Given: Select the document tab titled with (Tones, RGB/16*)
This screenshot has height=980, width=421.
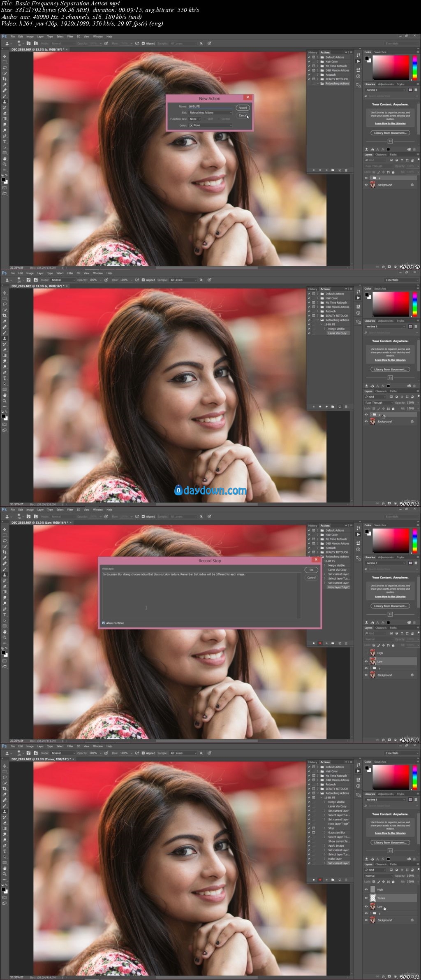Looking at the screenshot, I should pyautogui.click(x=41, y=759).
